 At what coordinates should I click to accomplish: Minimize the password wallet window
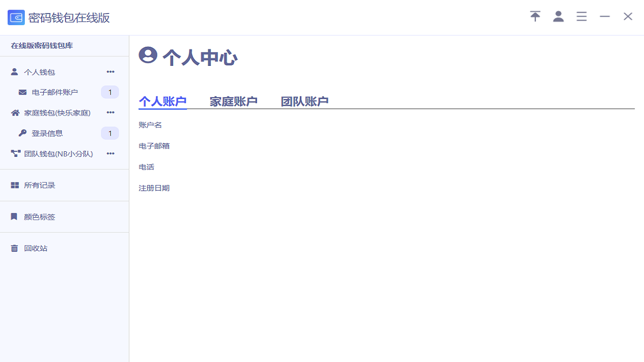click(605, 17)
